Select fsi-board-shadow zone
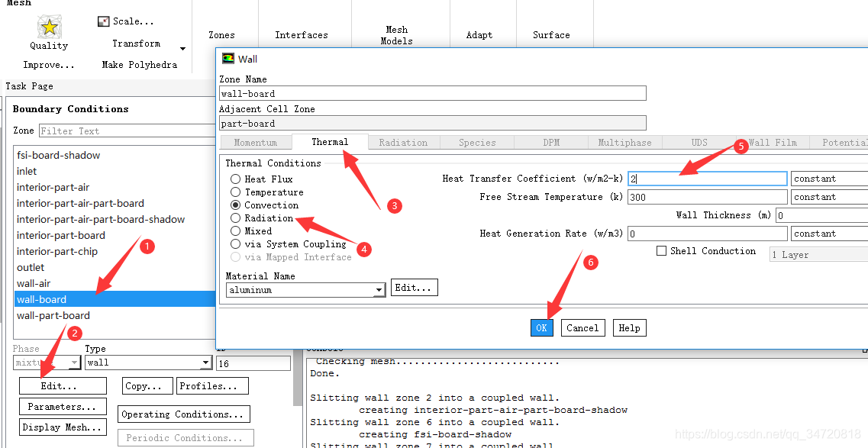 pyautogui.click(x=115, y=156)
